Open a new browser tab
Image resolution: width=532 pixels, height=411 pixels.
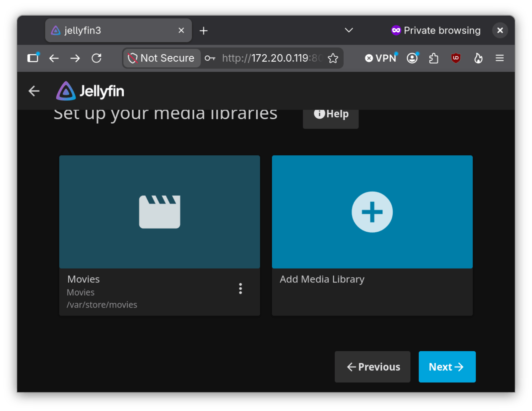pos(204,31)
